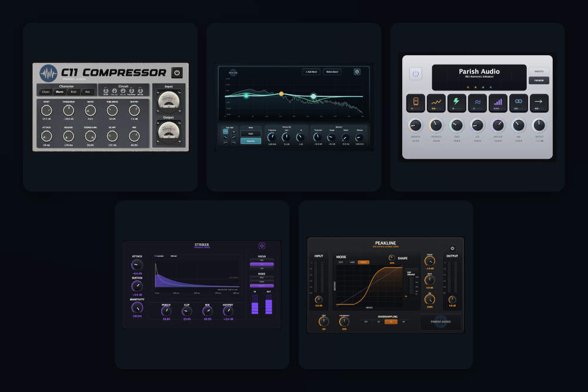Click the yellow zigzag Presence icon
The height and width of the screenshot is (392, 588).
[436, 103]
